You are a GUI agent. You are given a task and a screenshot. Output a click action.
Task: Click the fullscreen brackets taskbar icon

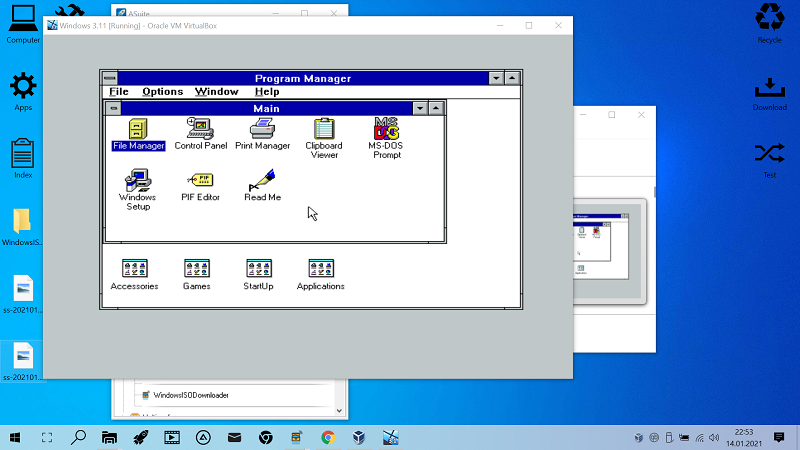point(47,437)
